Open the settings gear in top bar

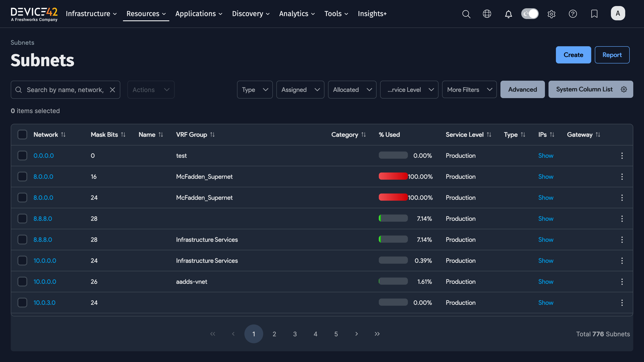(551, 14)
